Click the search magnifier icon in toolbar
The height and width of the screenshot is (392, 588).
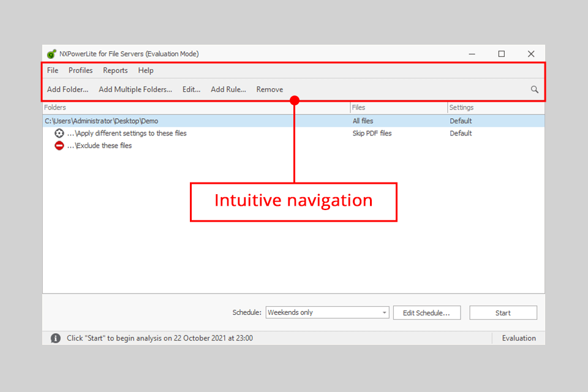[534, 89]
